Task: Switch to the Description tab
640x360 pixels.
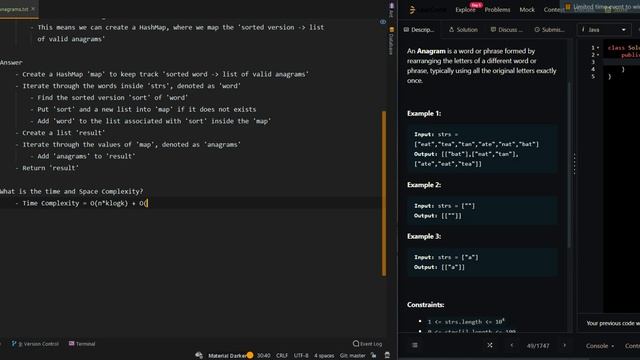Action: (419, 29)
